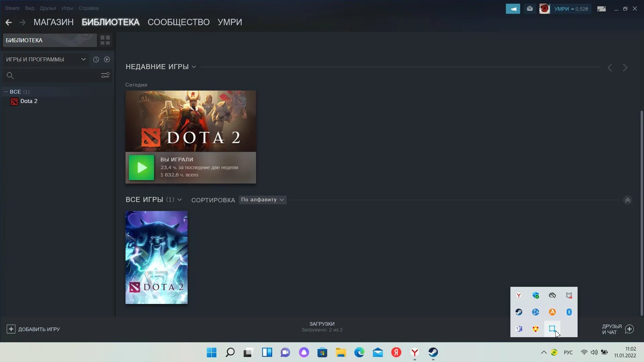Open the envelope notifications icon

[530, 9]
